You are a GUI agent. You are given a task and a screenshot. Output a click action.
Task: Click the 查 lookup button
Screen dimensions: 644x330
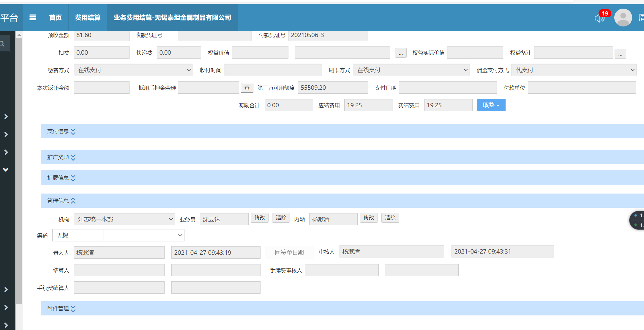click(247, 88)
